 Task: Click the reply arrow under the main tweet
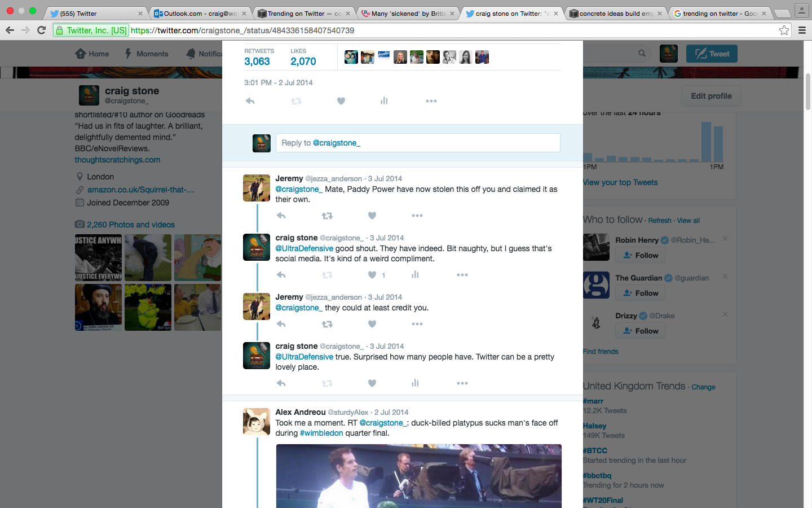click(x=250, y=101)
